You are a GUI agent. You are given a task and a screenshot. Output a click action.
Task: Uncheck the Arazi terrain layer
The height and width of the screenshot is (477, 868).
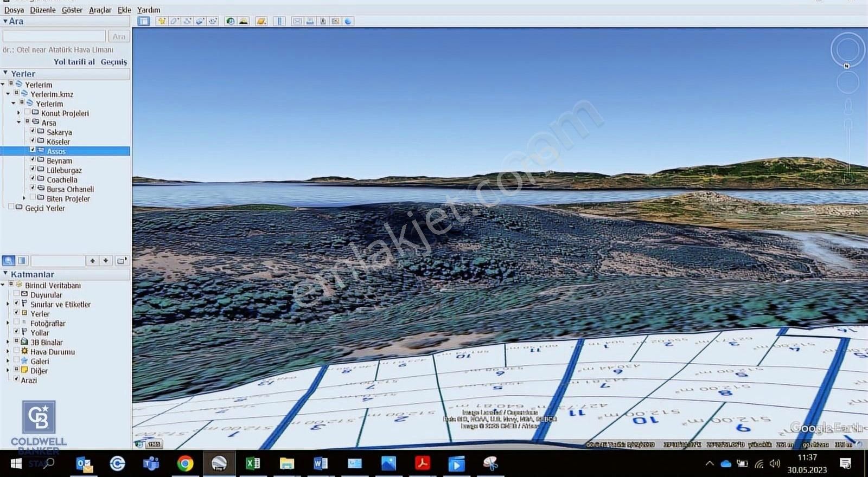(16, 379)
